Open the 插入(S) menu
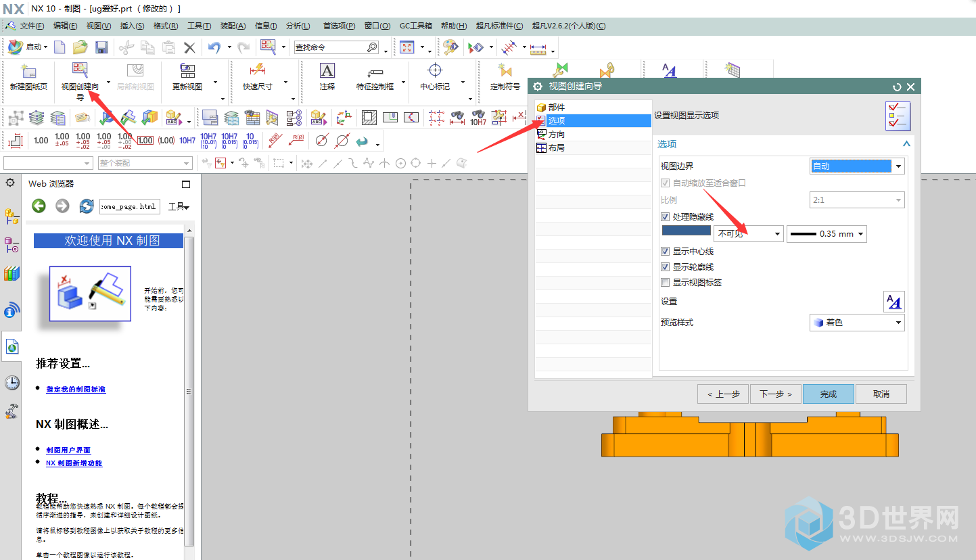The image size is (976, 560). click(x=132, y=26)
